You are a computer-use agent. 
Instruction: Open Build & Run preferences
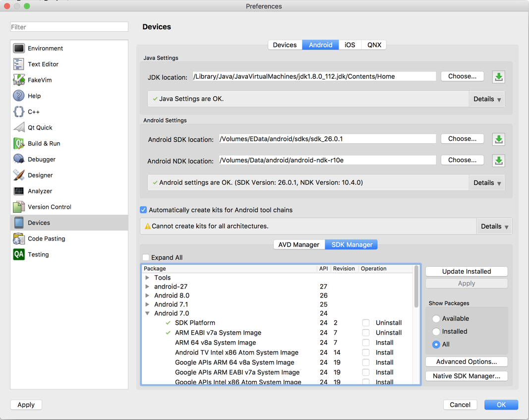pyautogui.click(x=44, y=143)
